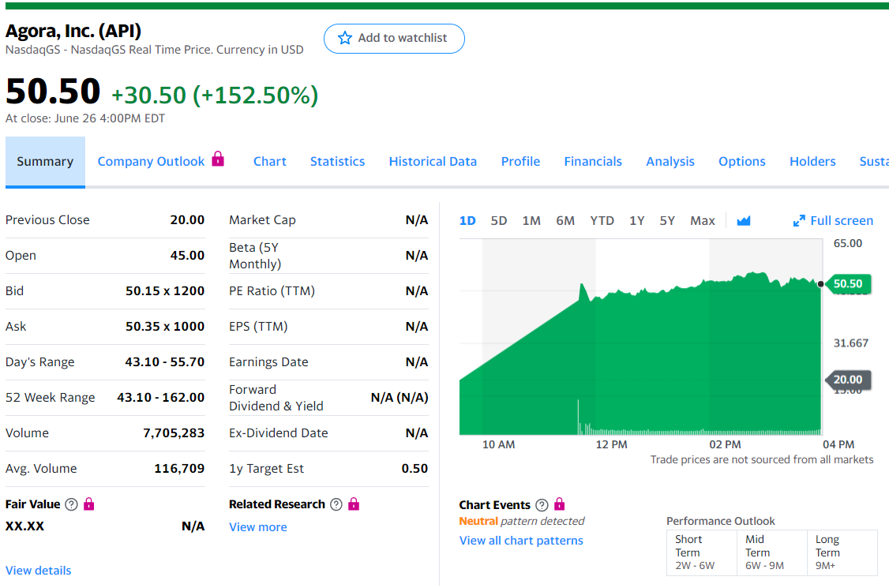Select the 5Y chart range
The width and height of the screenshot is (889, 588).
(667, 220)
